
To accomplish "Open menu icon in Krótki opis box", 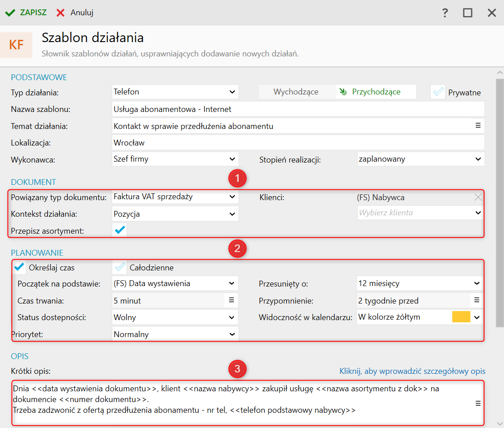I will click(x=478, y=403).
